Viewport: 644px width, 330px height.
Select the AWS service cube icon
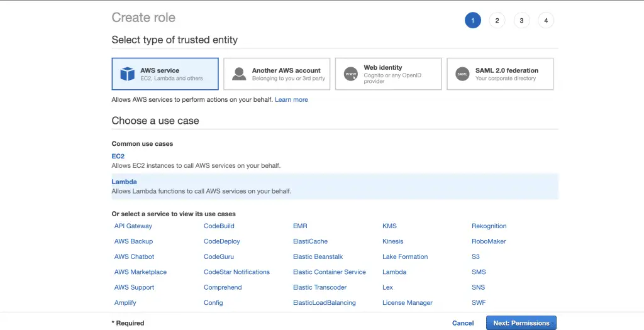(x=127, y=74)
